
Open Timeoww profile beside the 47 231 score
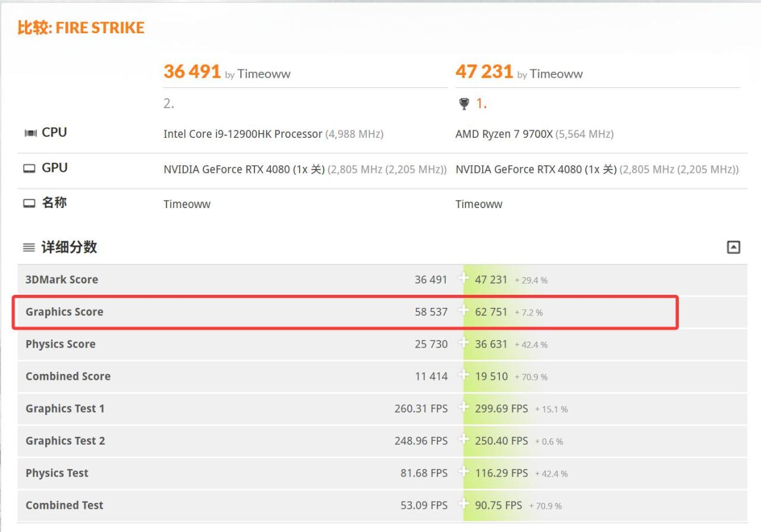point(556,74)
